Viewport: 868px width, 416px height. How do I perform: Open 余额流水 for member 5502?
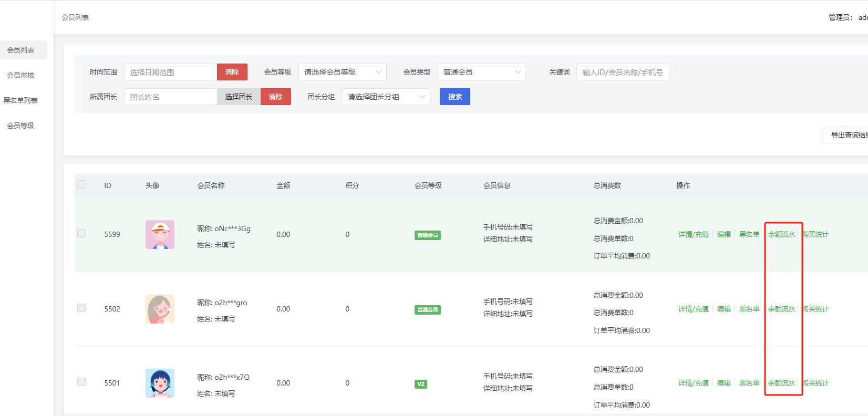(x=781, y=309)
